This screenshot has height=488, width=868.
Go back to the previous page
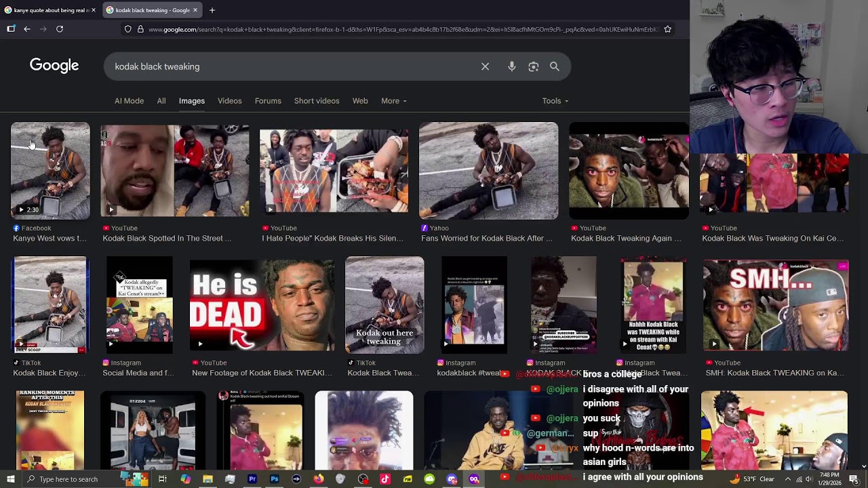(27, 29)
